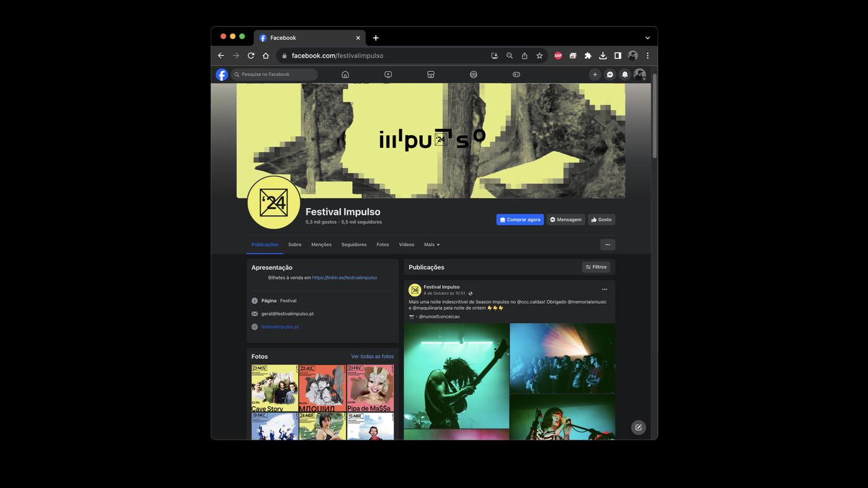Click the page vertical scrollbar
Screen dimensions: 868x488
tap(654, 116)
